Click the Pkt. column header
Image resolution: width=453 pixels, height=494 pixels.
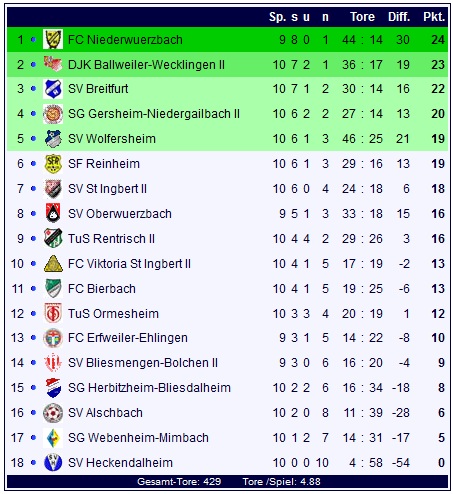tap(434, 17)
